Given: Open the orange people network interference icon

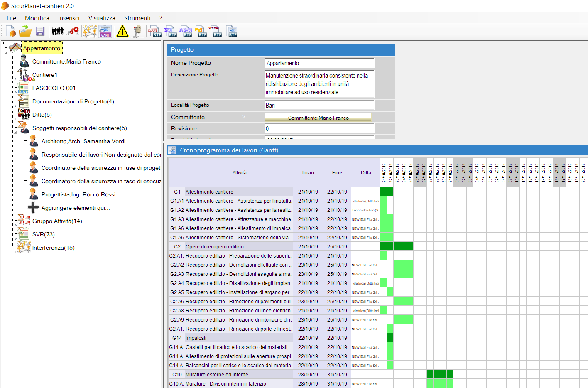Looking at the screenshot, I should [x=90, y=31].
